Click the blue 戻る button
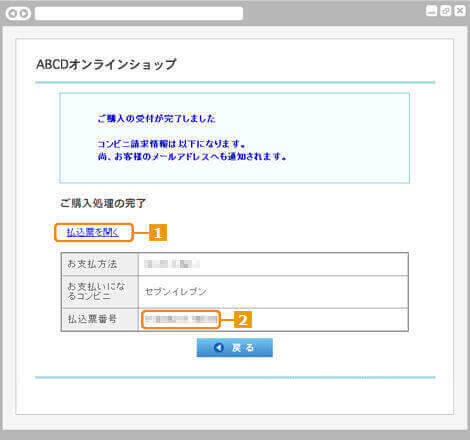 point(235,348)
